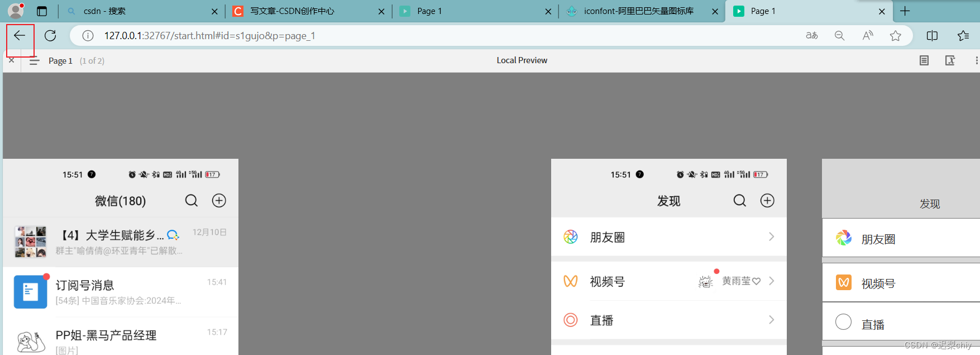Tap plus icon in 微信 screen header
Viewport: 980px width, 355px height.
pyautogui.click(x=219, y=201)
